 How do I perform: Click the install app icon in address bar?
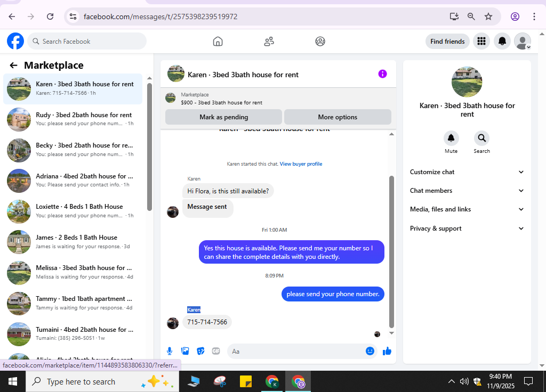point(454,17)
